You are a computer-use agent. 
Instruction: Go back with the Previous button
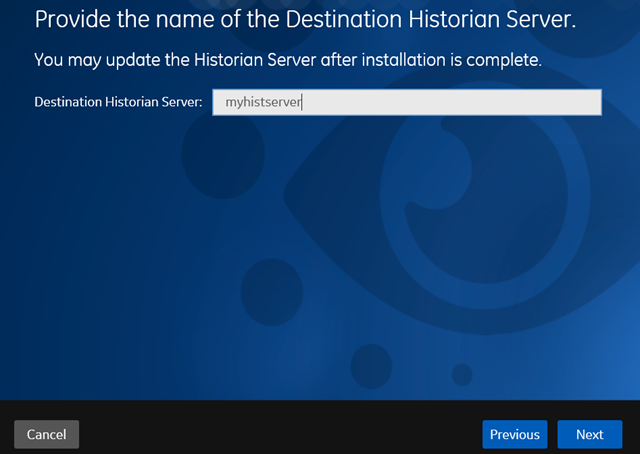click(515, 434)
